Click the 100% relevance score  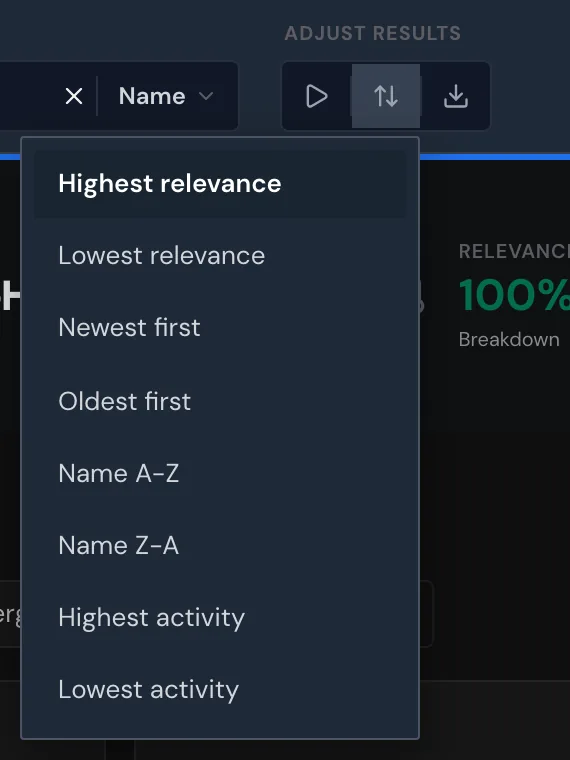tap(514, 295)
